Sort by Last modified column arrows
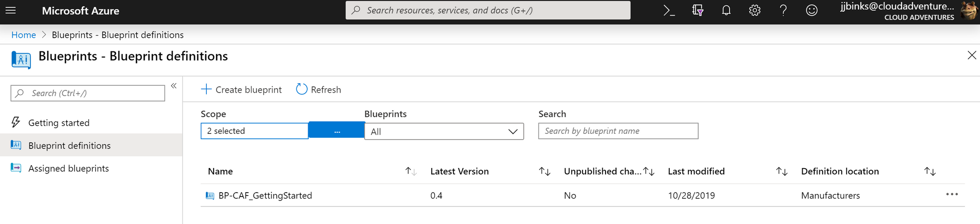The height and width of the screenshot is (224, 980). [782, 171]
